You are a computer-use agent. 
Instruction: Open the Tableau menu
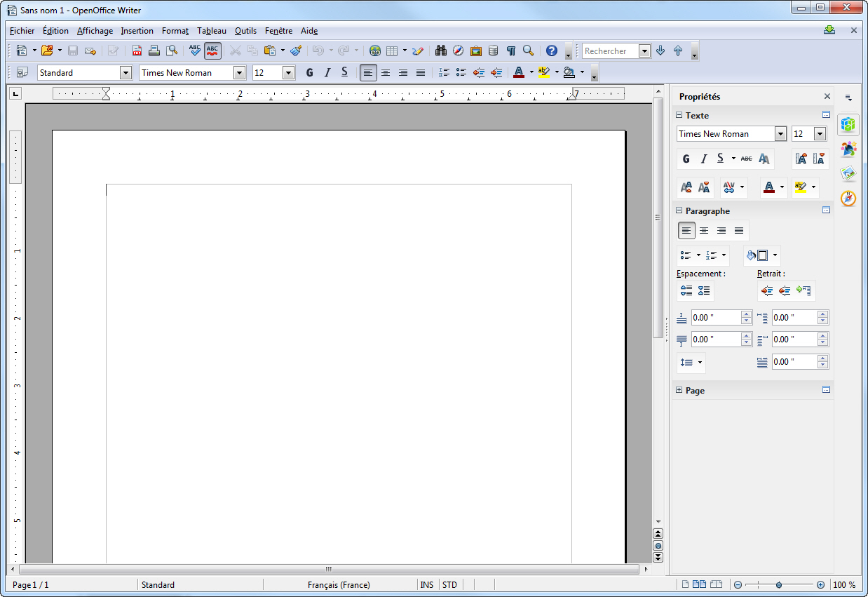pos(212,31)
